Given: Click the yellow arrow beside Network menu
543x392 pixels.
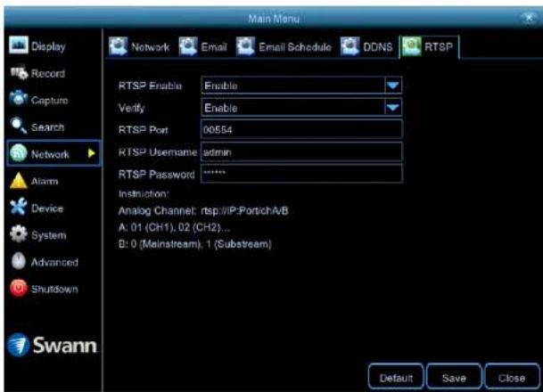Looking at the screenshot, I should click(x=91, y=153).
